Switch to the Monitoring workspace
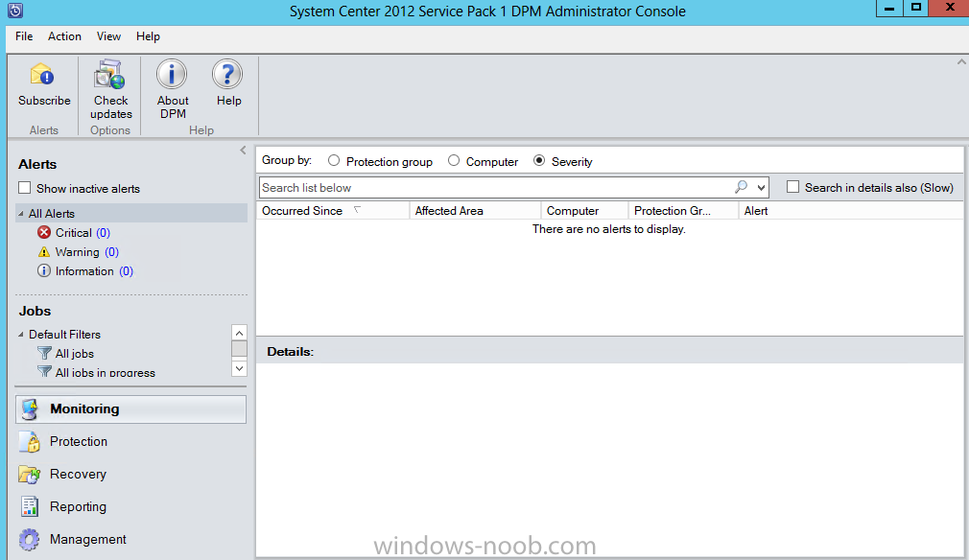 coord(131,409)
